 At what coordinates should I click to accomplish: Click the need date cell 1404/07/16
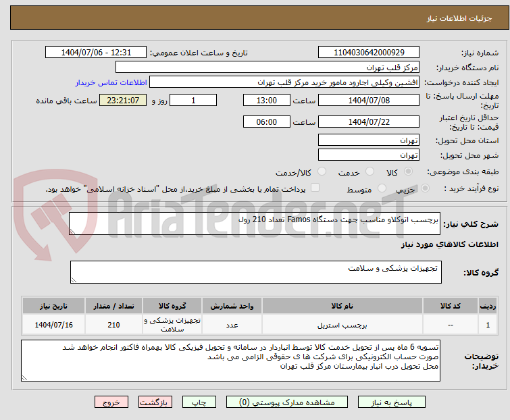pyautogui.click(x=53, y=325)
